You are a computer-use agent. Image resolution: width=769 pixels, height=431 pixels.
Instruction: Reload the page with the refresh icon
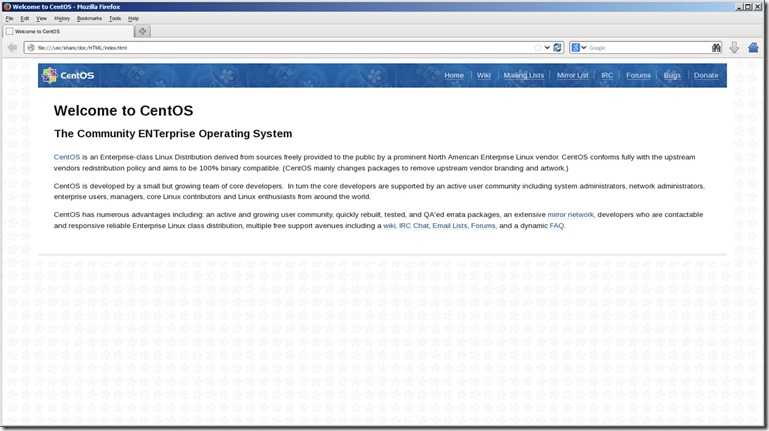pos(557,48)
